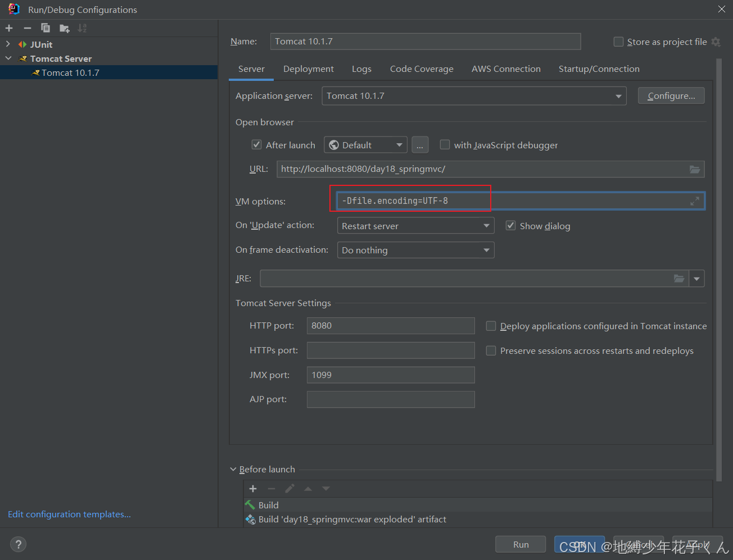Move Before launch task up arrow
The width and height of the screenshot is (733, 560).
coord(308,489)
